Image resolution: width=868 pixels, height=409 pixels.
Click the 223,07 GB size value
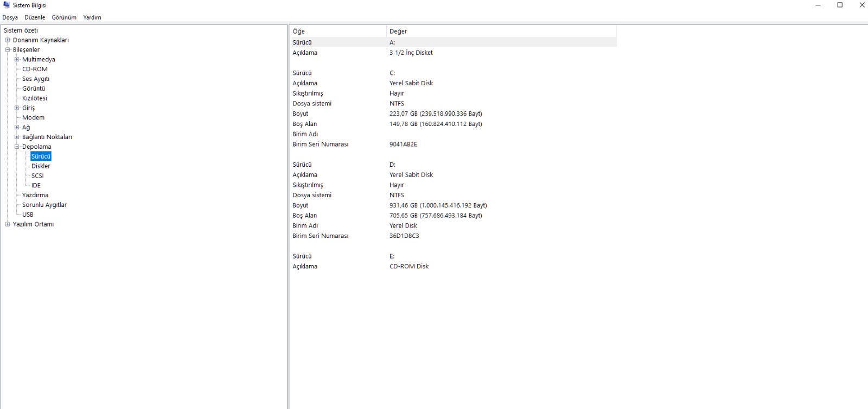pos(436,114)
